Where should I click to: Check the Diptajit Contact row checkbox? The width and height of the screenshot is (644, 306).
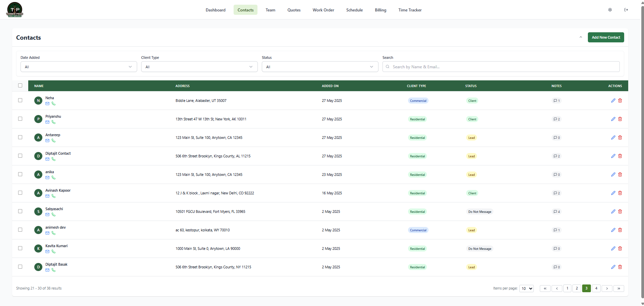pos(20,156)
